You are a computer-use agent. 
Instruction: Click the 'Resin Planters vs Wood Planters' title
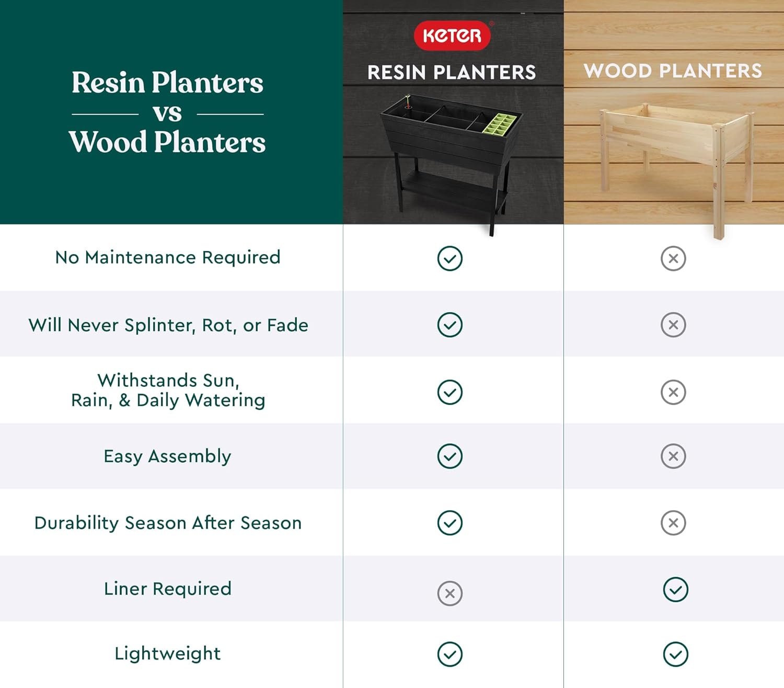click(167, 112)
